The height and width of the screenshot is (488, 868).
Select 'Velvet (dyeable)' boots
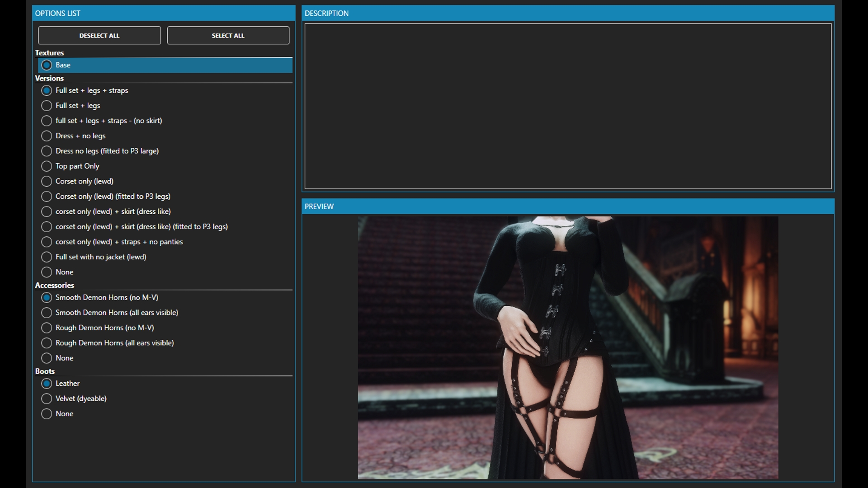pos(74,399)
